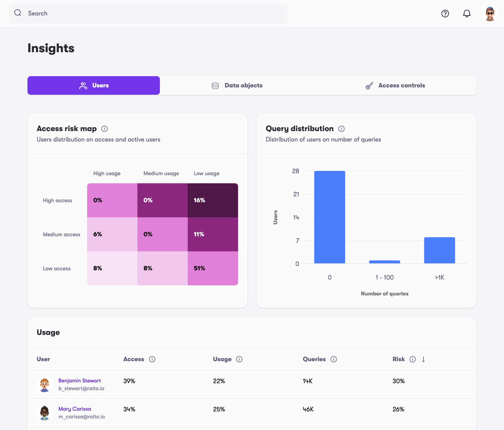Screen dimensions: 504x430
Task: Select the Users tab person icon
Action: coord(83,85)
